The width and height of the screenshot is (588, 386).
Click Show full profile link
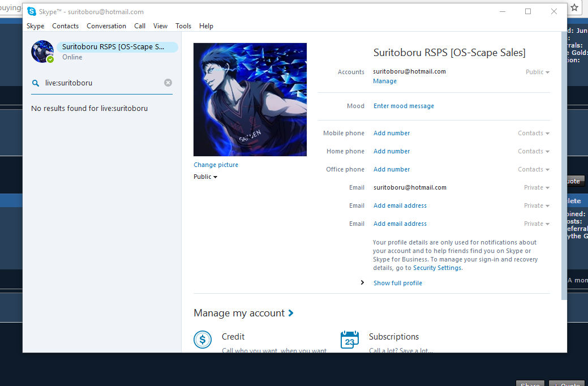coord(397,283)
